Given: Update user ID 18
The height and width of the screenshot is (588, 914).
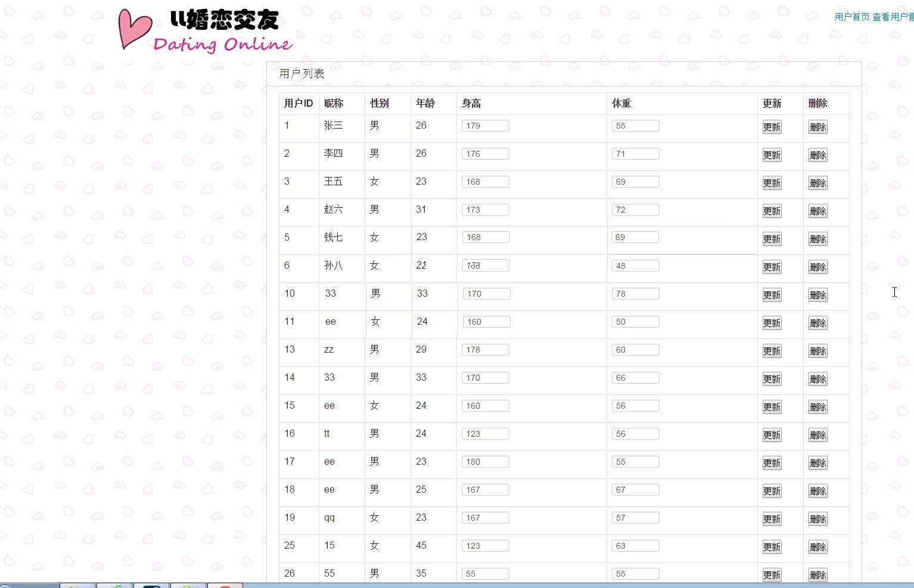Looking at the screenshot, I should (772, 491).
